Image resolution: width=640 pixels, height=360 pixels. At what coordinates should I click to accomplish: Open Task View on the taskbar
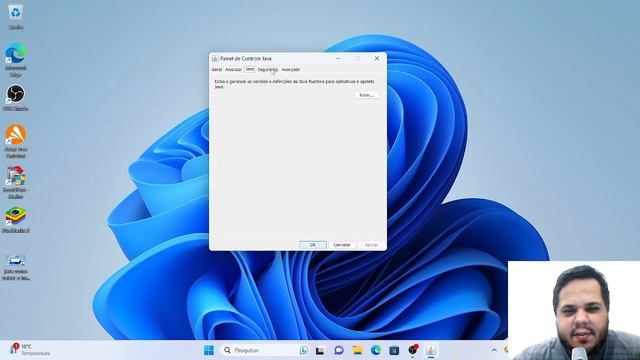320,350
